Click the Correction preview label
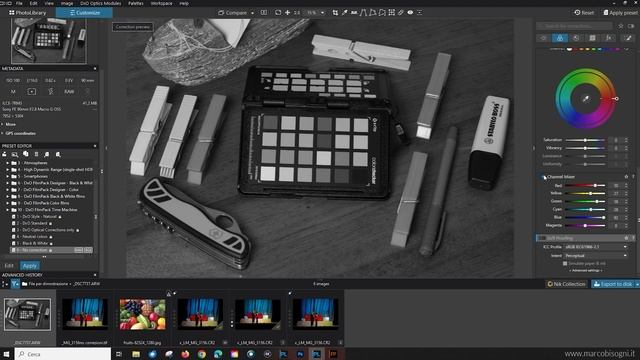This screenshot has width=640, height=360. pyautogui.click(x=133, y=27)
